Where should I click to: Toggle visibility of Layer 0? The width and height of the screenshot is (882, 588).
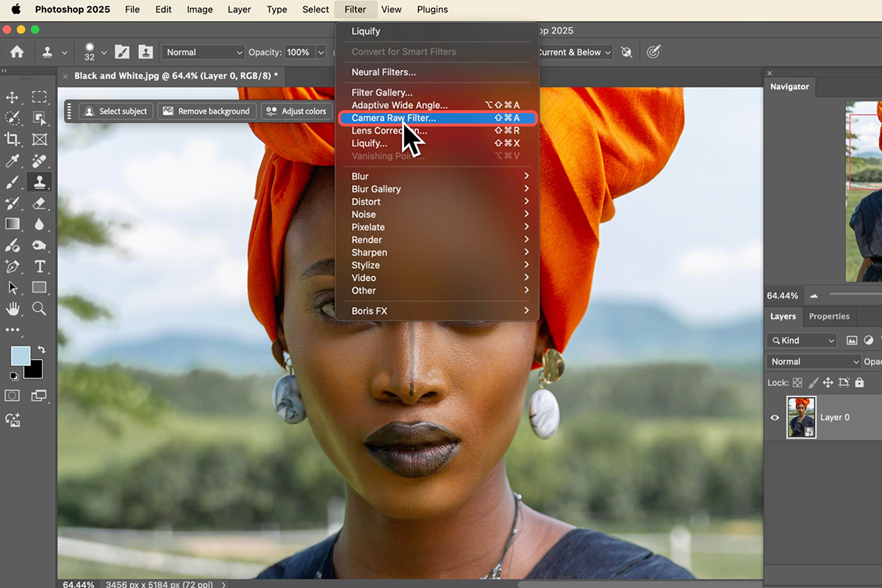775,417
